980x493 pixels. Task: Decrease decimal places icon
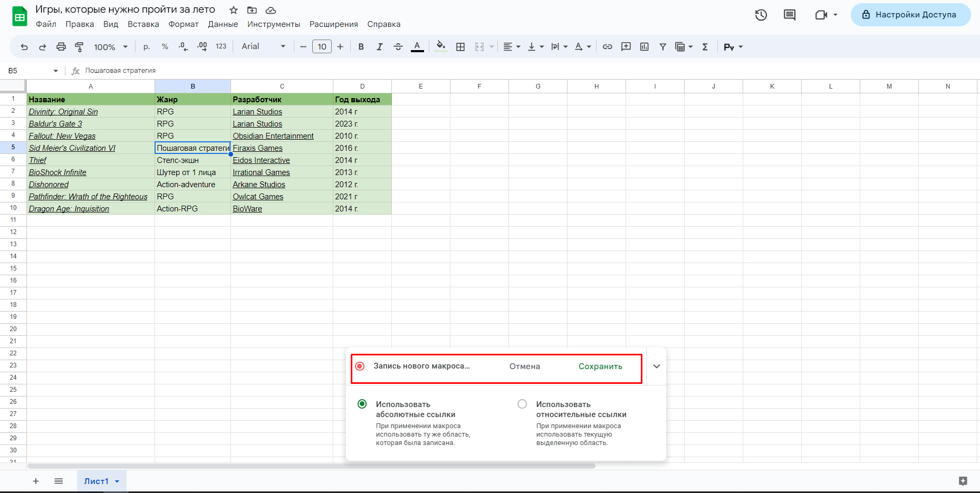click(x=183, y=47)
